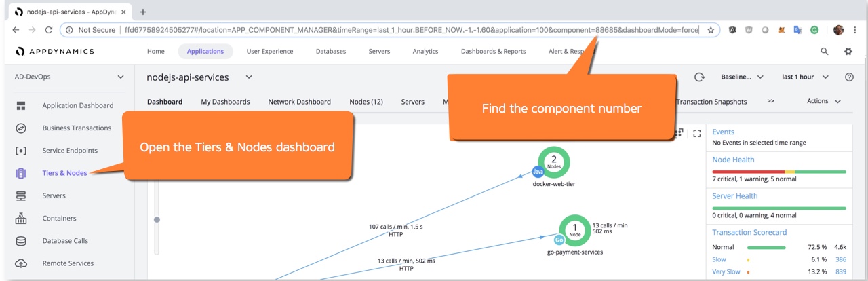This screenshot has height=281, width=868.
Task: Select the Applications menu
Action: coord(205,52)
